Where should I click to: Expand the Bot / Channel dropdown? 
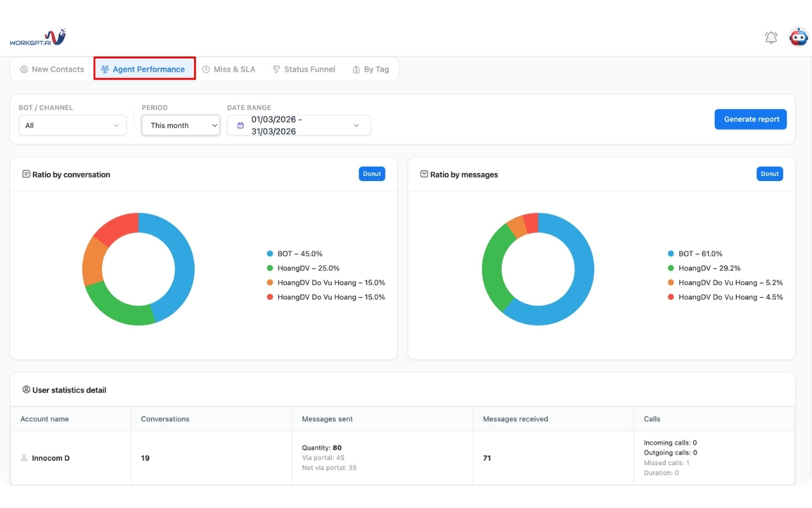pos(72,126)
